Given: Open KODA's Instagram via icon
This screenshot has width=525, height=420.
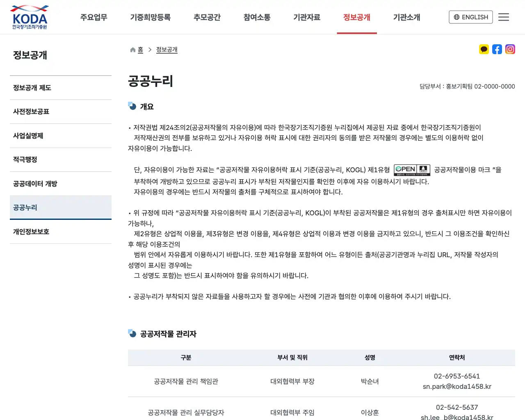Looking at the screenshot, I should click(510, 49).
